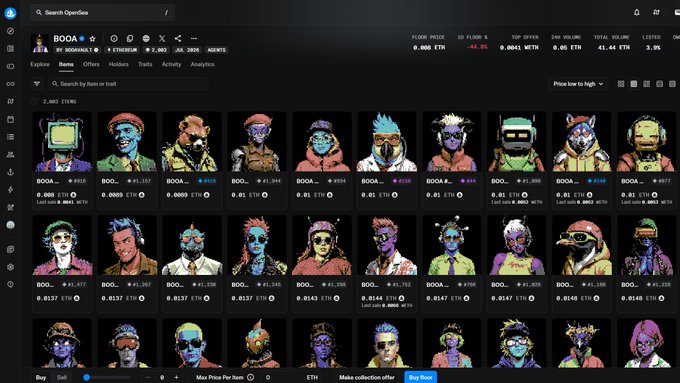Switch to Sell mode

click(62, 377)
